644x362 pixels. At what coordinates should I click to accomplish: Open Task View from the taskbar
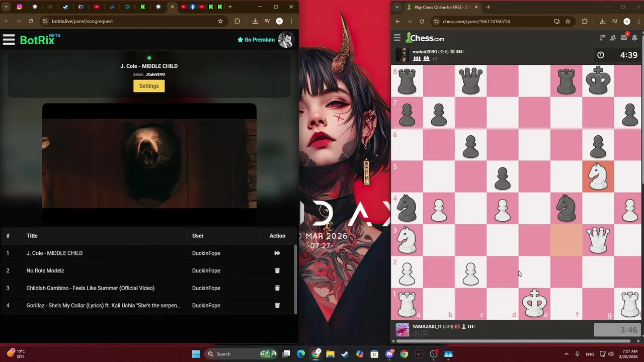click(x=286, y=354)
